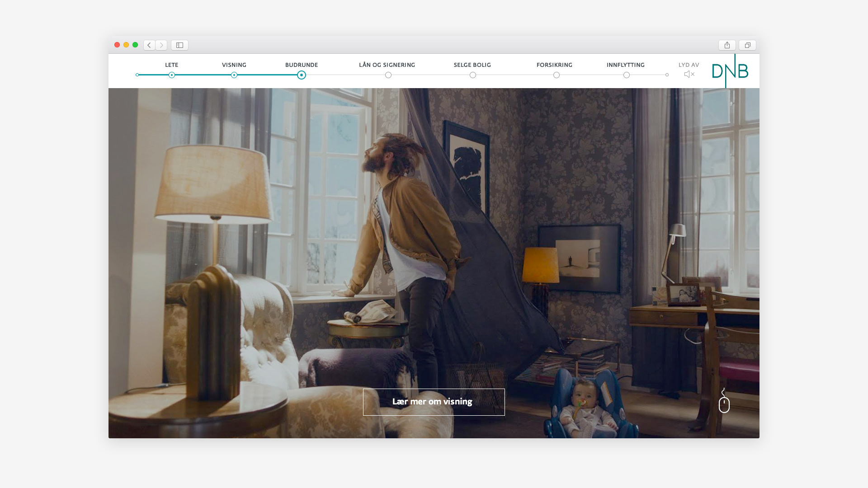Open the share icon in browser toolbar
Screen dimensions: 868x488
click(727, 45)
